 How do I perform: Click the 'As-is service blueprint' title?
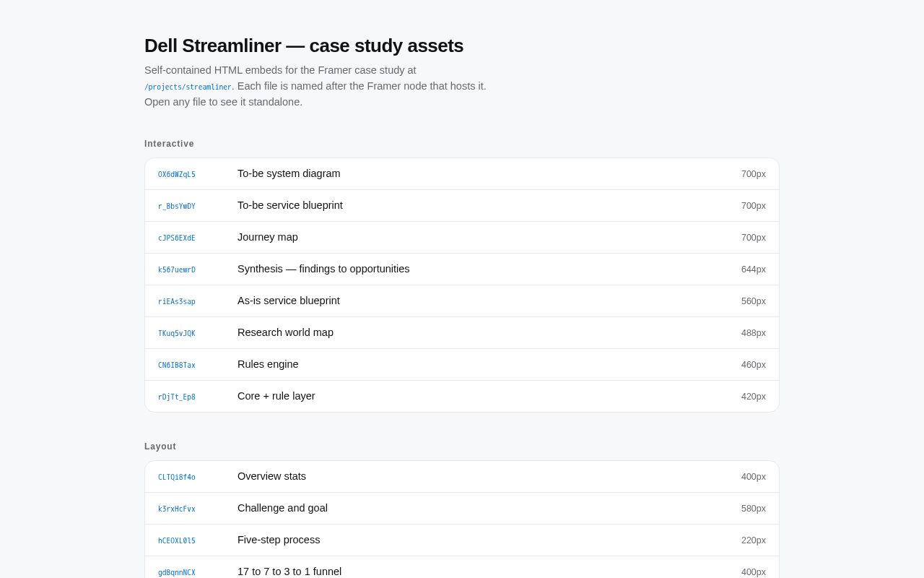click(x=289, y=301)
